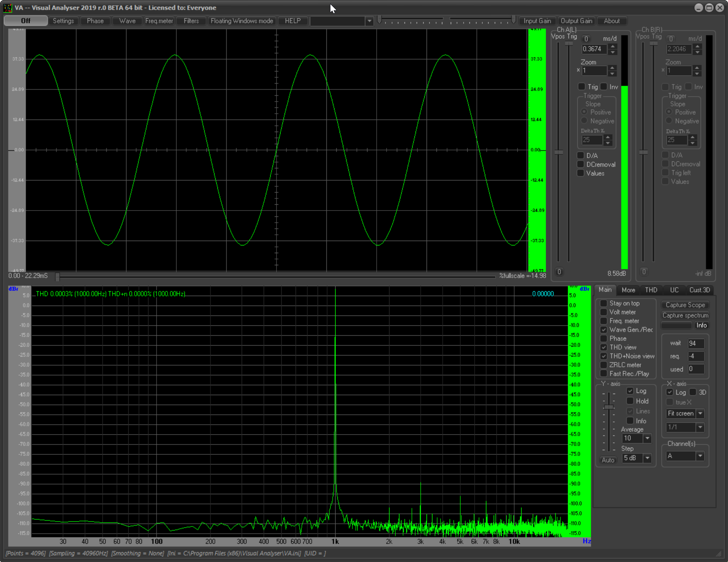This screenshot has height=562, width=728.
Task: Enable Y-axis Hold checkbox
Action: (630, 401)
